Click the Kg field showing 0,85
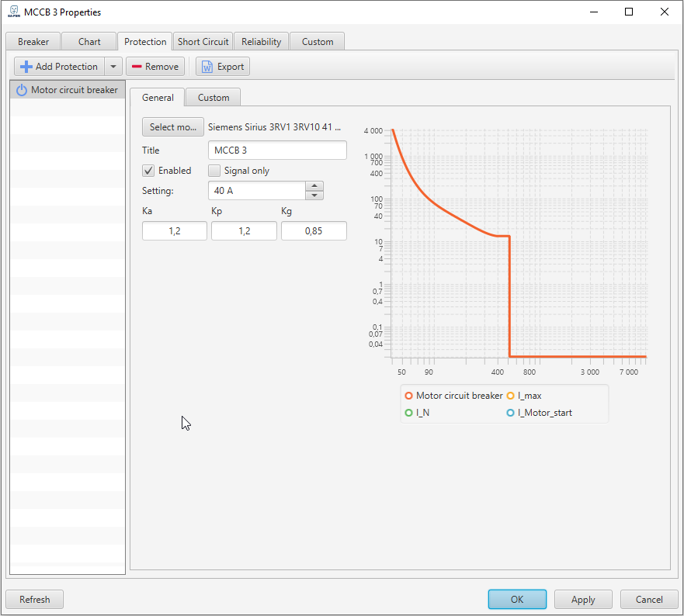Screen dimensions: 684x616 tap(314, 231)
